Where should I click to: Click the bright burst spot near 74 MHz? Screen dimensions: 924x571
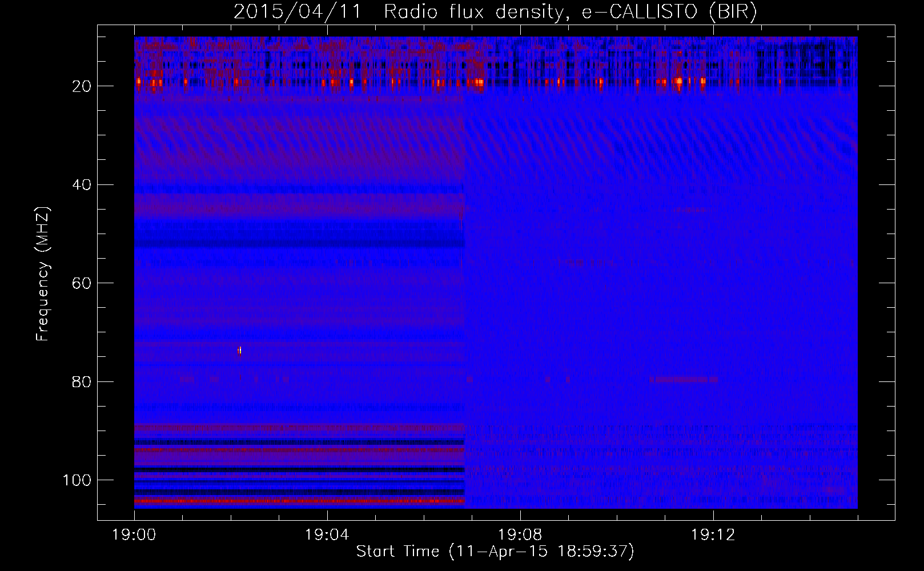click(x=240, y=350)
